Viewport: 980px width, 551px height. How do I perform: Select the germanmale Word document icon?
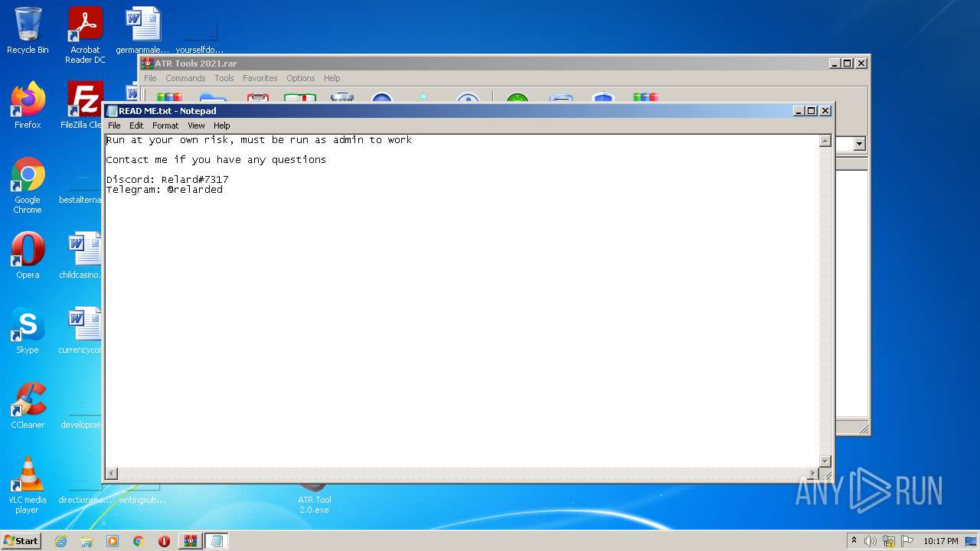(142, 31)
